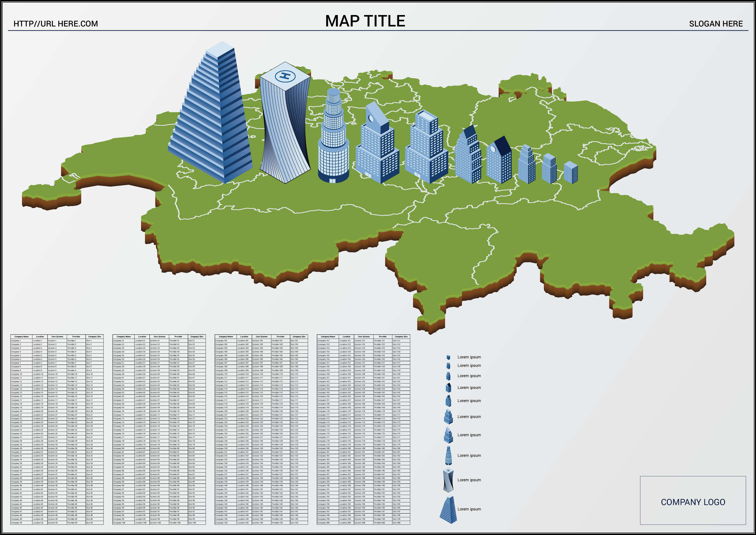The height and width of the screenshot is (535, 756).
Task: Click the Lorem ipsum label beside the pyramid icon
Action: [x=469, y=509]
